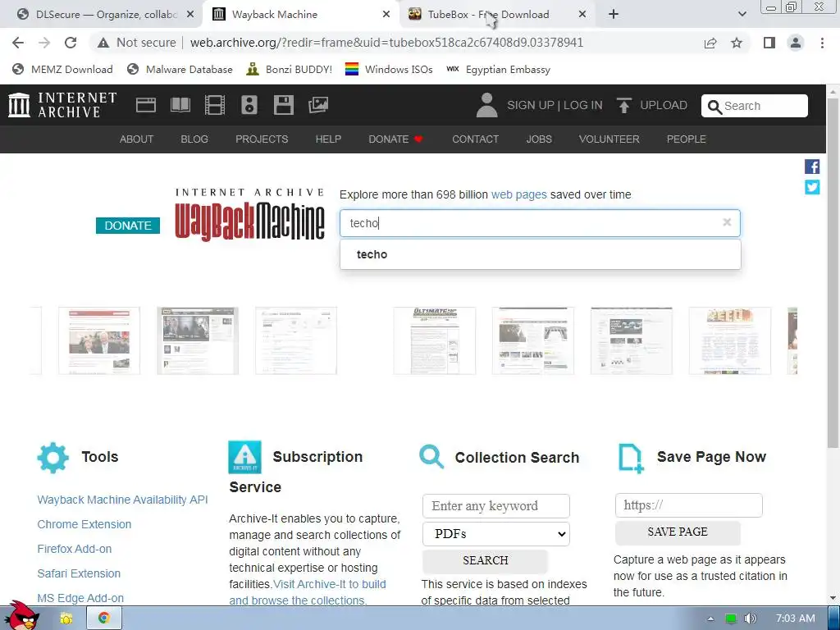Open the PROJECTS menu item
This screenshot has height=630, width=840.
[262, 139]
